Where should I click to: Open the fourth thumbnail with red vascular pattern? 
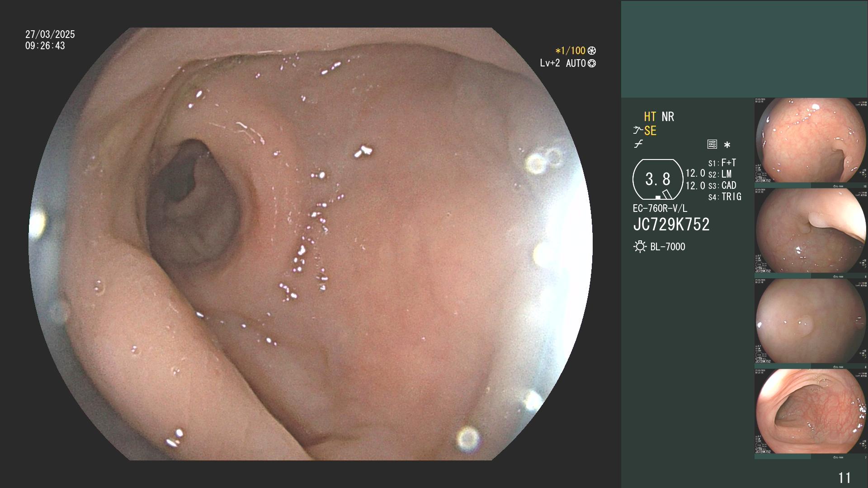pos(811,412)
